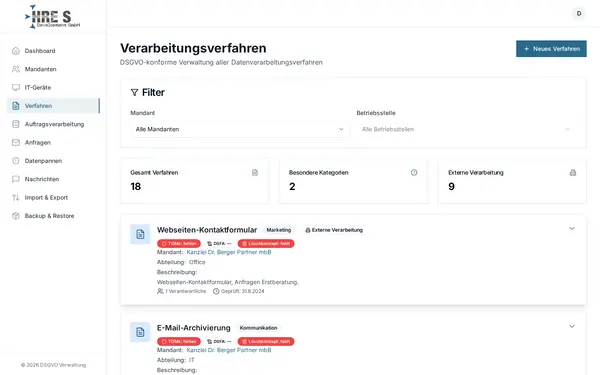Click the file icon of Webseiten-Kontaktformular entry
The height and width of the screenshot is (375, 600).
click(x=140, y=234)
